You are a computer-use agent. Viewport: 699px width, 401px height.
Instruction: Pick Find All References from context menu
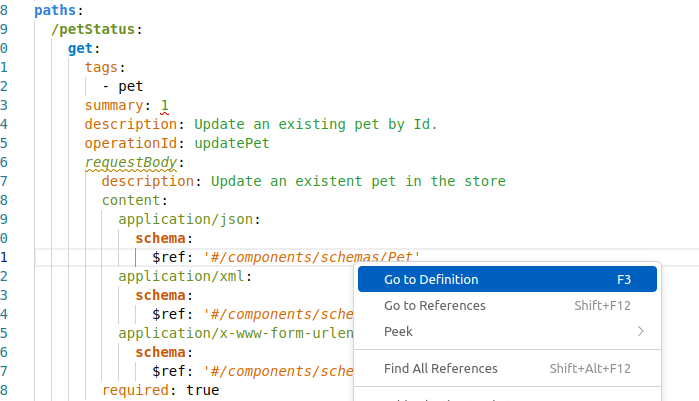point(440,369)
